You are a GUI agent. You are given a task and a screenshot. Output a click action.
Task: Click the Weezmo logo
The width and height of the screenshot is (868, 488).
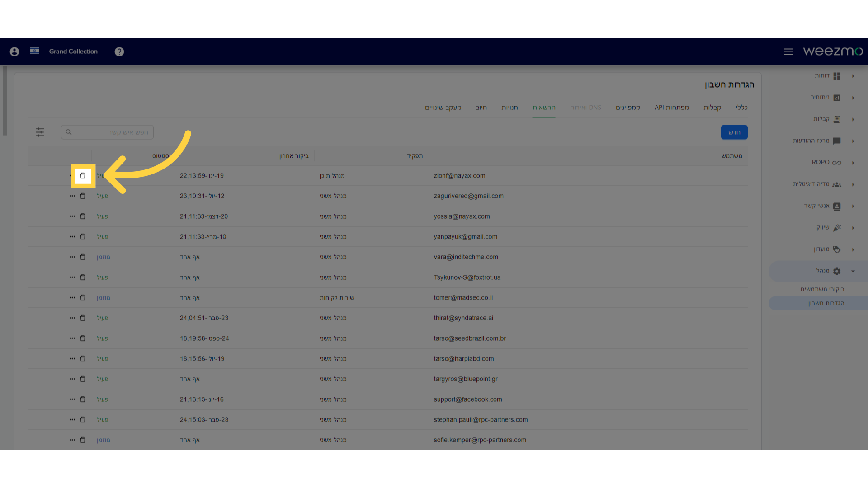(x=833, y=52)
